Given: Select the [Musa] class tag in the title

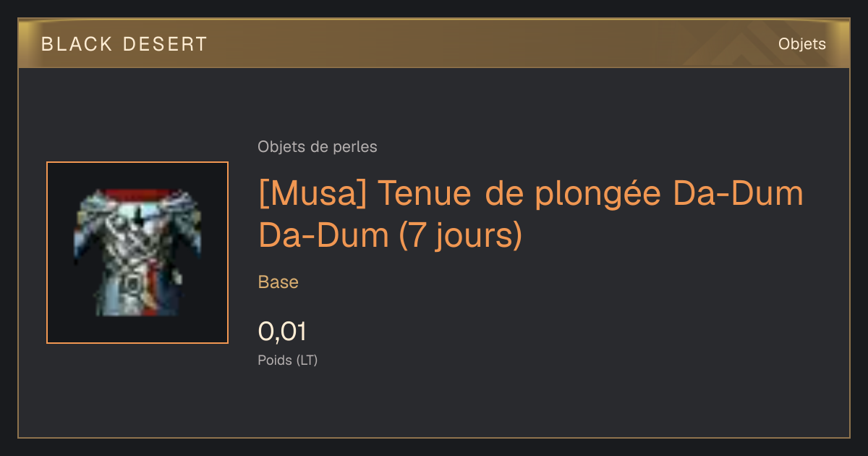Looking at the screenshot, I should [x=312, y=194].
